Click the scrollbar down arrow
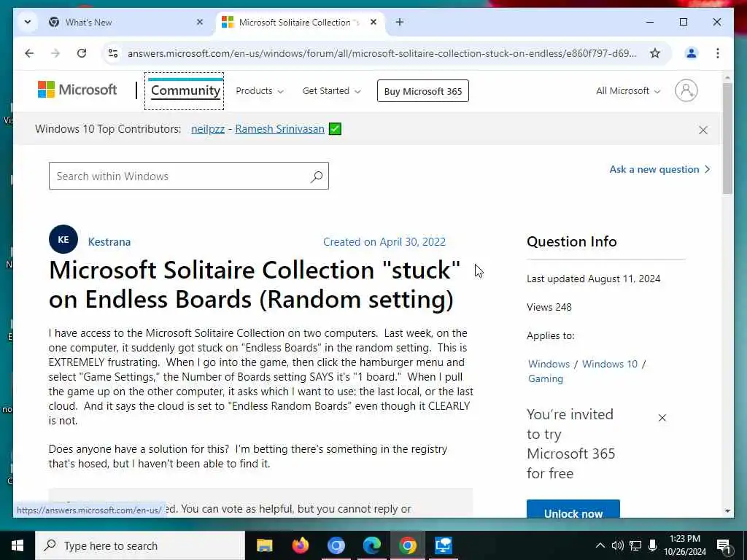 [727, 511]
